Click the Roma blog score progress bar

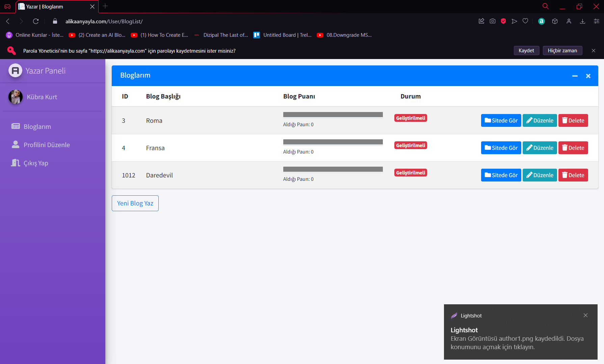333,115
